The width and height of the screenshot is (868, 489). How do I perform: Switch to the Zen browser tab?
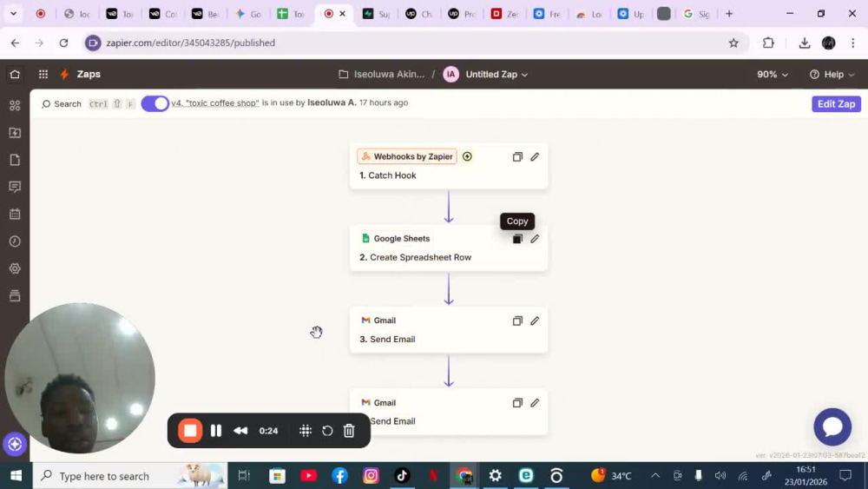[x=504, y=14]
